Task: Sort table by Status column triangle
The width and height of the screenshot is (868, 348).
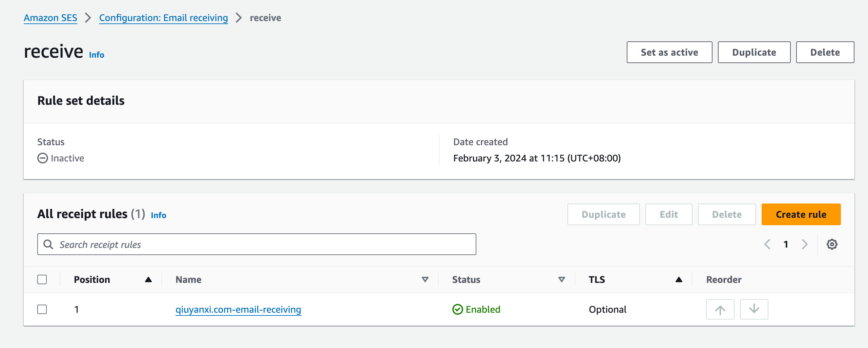Action: point(561,279)
